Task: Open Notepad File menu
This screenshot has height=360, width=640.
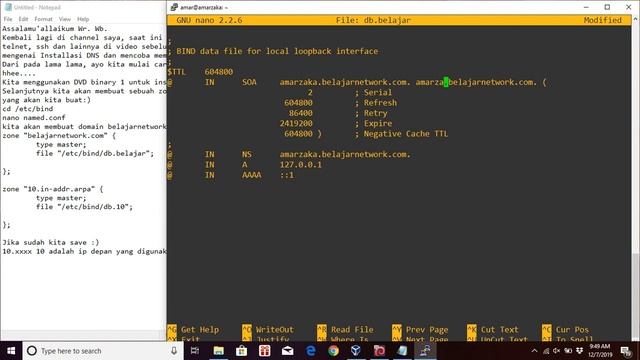Action: tap(8, 19)
